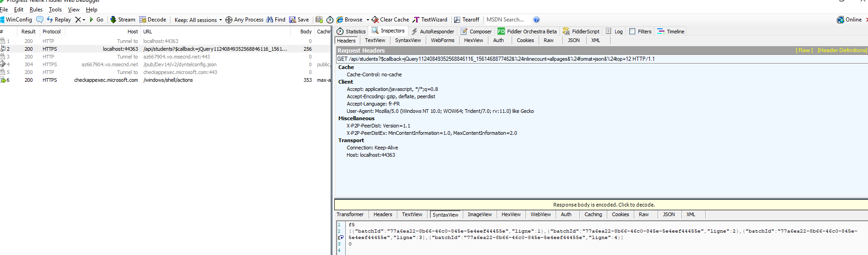This screenshot has width=868, height=255.
Task: Click the Cache-Control: no-cache header
Action: click(374, 74)
